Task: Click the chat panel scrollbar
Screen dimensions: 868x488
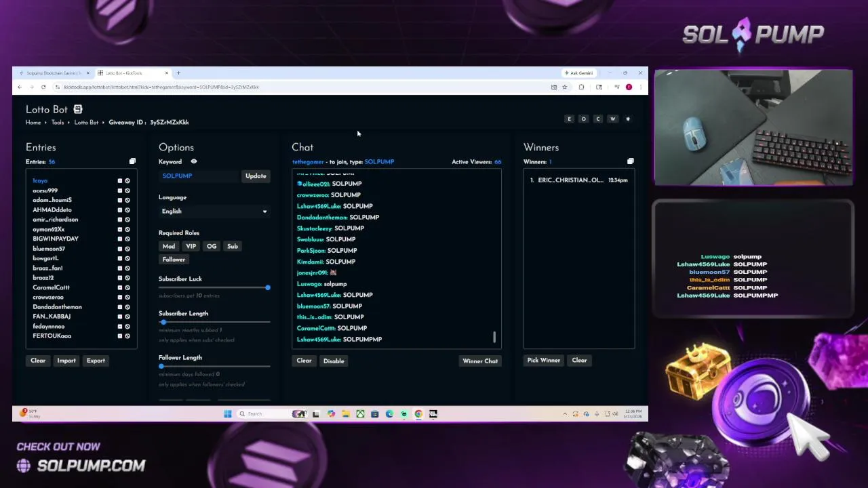Action: point(494,337)
